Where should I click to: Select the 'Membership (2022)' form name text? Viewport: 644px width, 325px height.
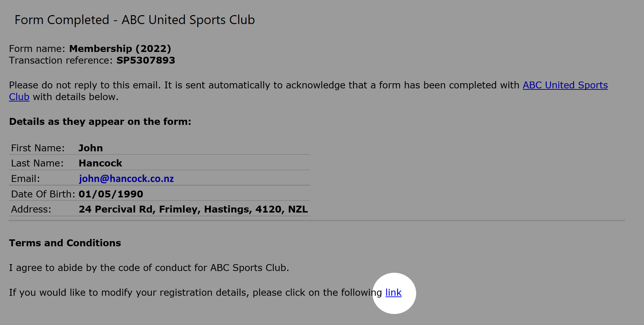tap(120, 49)
